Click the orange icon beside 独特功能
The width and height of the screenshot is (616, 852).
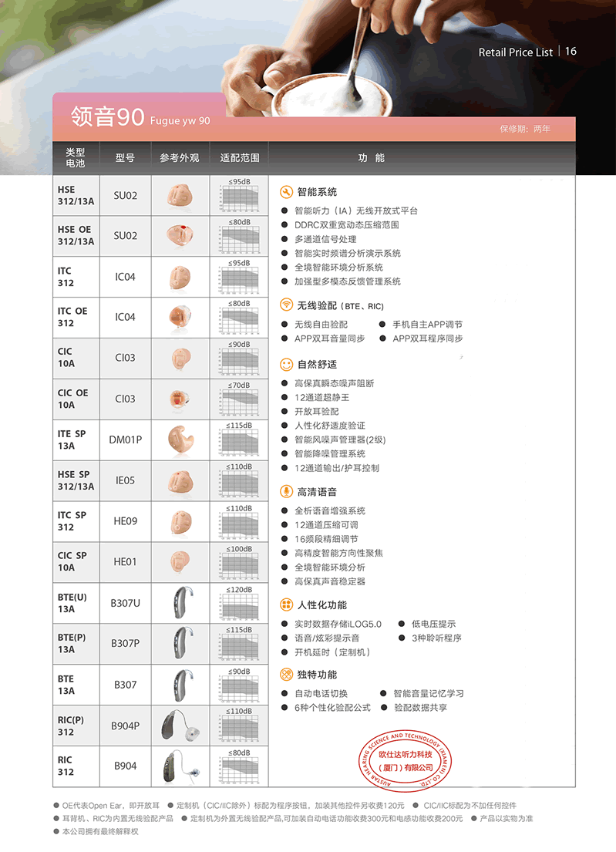tap(286, 675)
